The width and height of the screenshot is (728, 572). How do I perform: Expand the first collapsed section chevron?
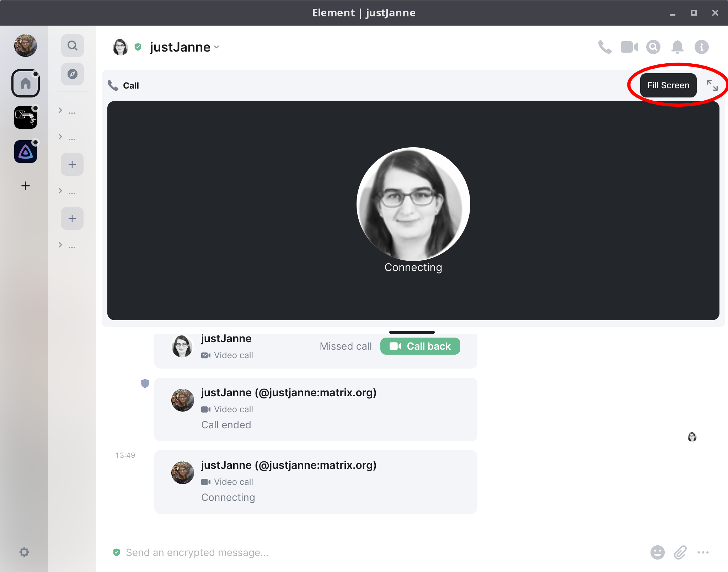(60, 111)
